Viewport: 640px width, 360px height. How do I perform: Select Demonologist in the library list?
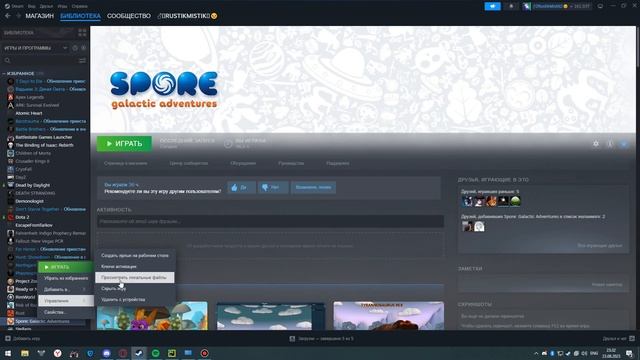(29, 201)
